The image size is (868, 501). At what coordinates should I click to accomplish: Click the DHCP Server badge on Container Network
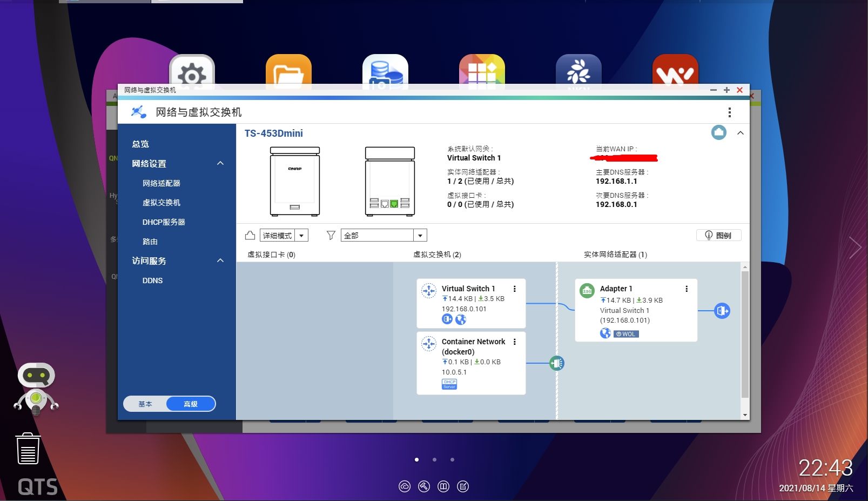tap(449, 384)
